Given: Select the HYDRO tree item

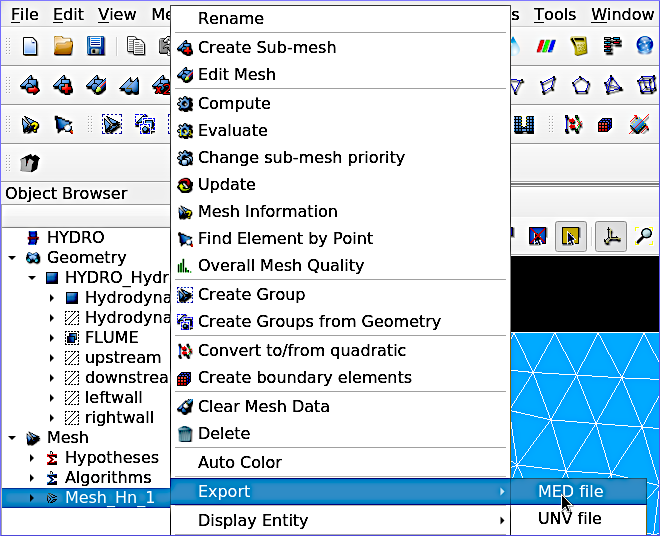Looking at the screenshot, I should coord(76,237).
